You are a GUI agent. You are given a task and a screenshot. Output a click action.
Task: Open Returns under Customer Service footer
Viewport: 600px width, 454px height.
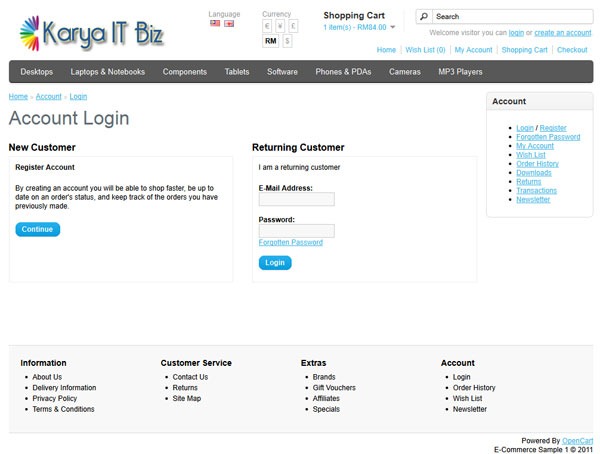[x=185, y=388]
